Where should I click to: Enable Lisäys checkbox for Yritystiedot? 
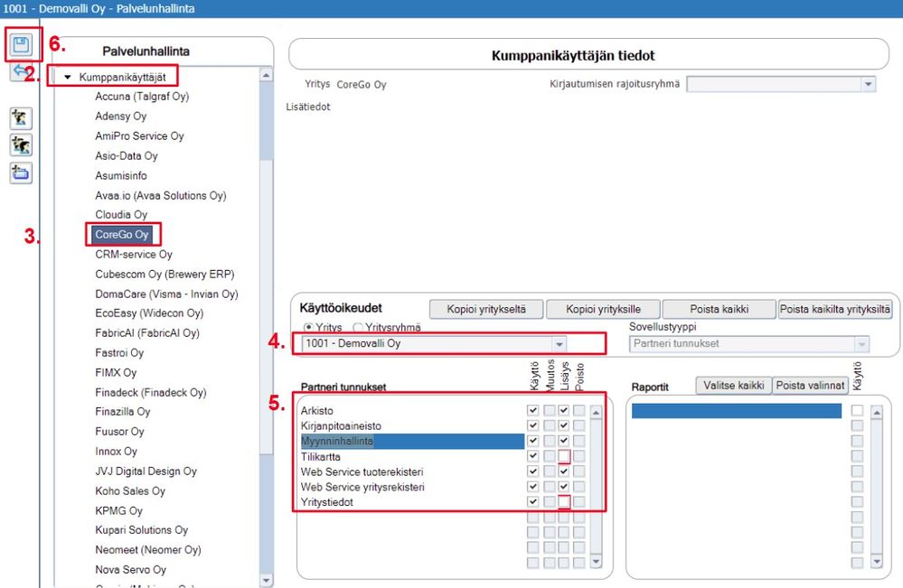pyautogui.click(x=564, y=501)
